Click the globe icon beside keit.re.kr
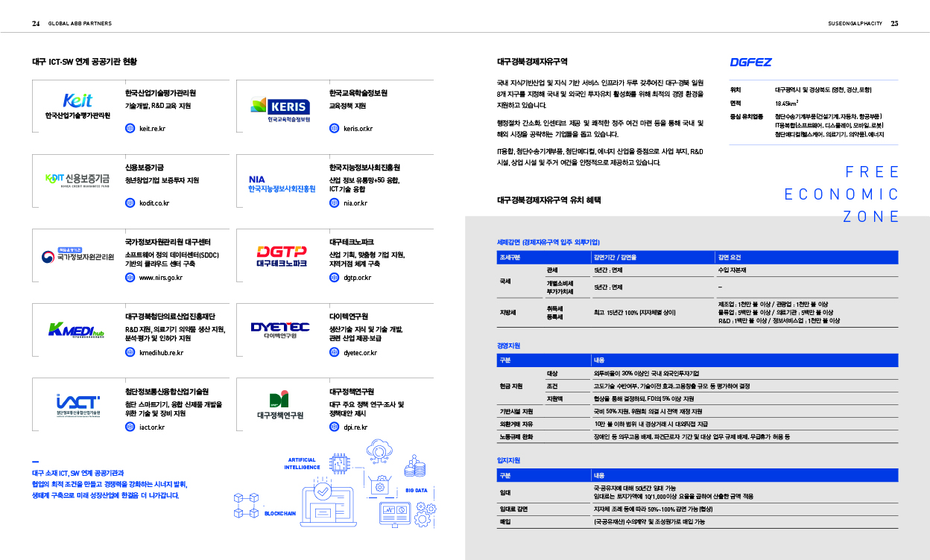 (x=130, y=129)
